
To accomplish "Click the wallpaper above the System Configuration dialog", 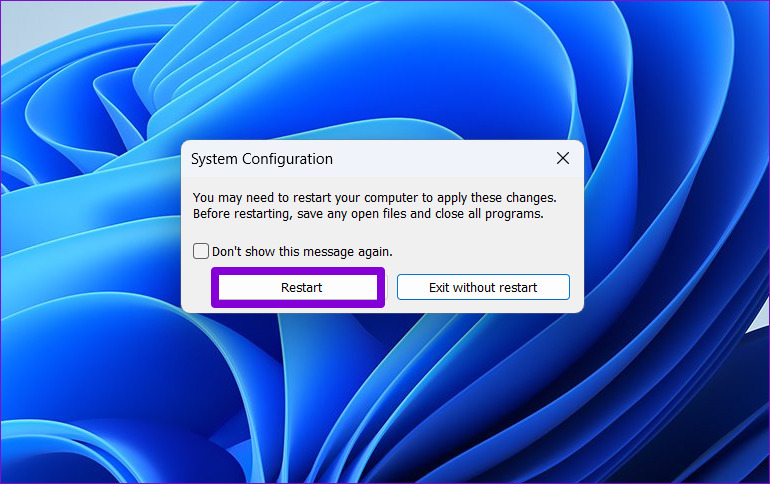I will (x=380, y=70).
